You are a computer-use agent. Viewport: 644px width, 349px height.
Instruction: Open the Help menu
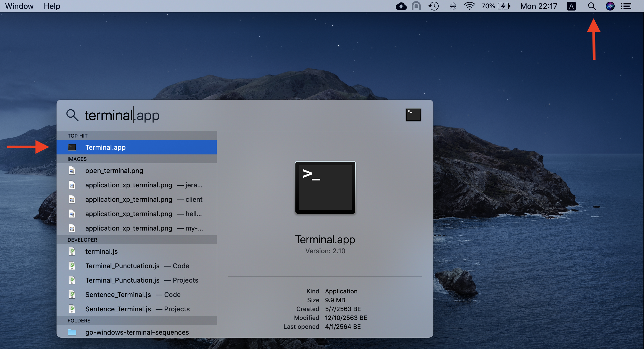(x=52, y=6)
